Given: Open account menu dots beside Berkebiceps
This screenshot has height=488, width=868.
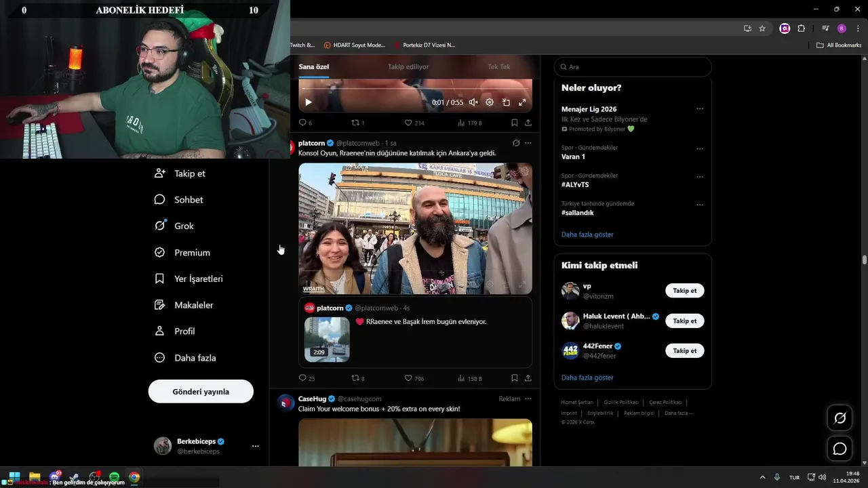Looking at the screenshot, I should pyautogui.click(x=255, y=446).
